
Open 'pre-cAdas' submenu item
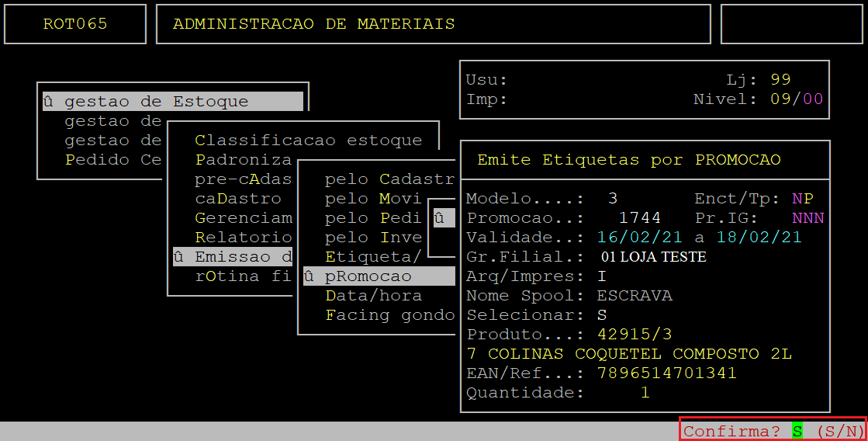click(243, 179)
